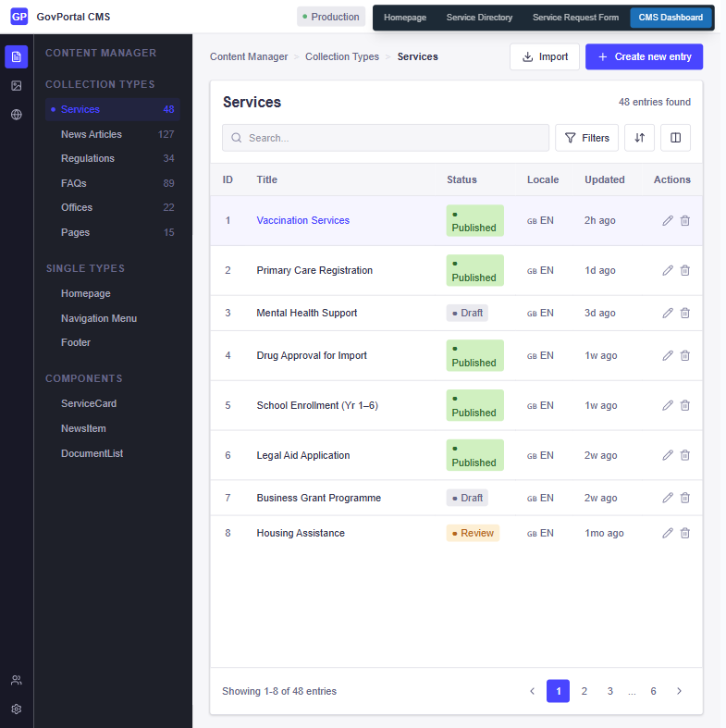Open the ServiceCard component
The width and height of the screenshot is (726, 728).
coord(112,403)
